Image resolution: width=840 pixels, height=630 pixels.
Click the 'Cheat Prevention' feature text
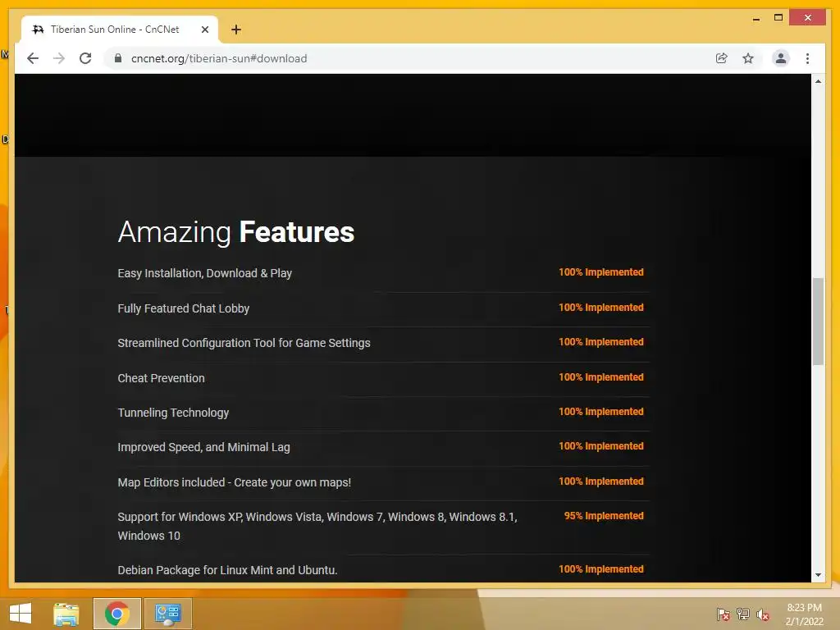click(x=162, y=378)
